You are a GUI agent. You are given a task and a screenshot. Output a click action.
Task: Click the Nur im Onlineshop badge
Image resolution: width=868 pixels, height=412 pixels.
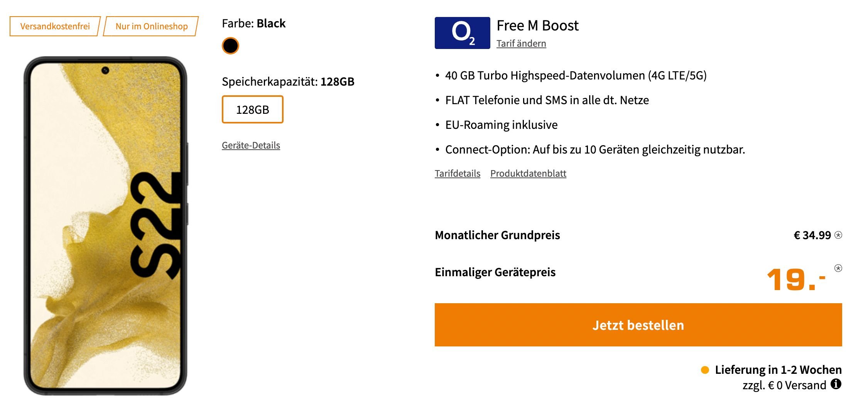coord(151,26)
